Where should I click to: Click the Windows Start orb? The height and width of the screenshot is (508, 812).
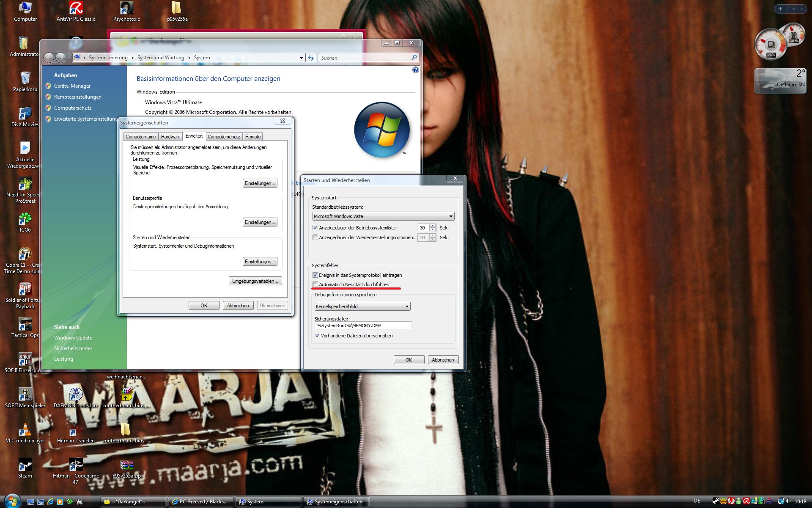12,501
